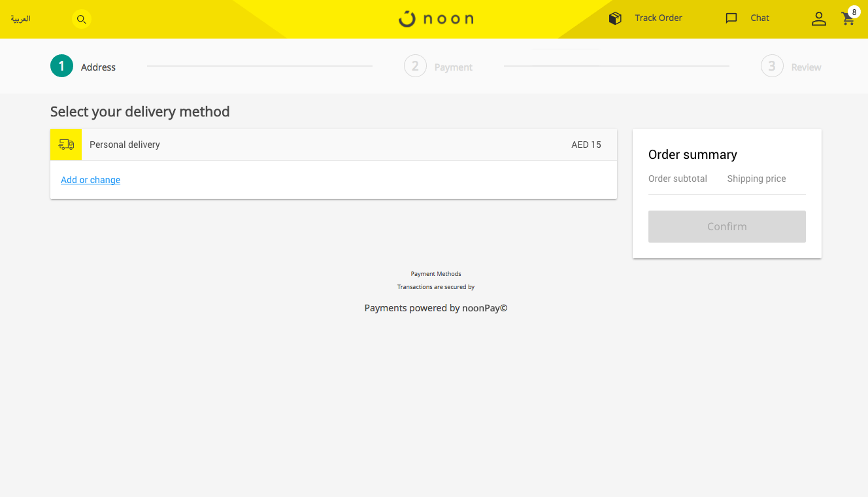Switch language to العربية
Screen dimensions: 868x497
20,18
